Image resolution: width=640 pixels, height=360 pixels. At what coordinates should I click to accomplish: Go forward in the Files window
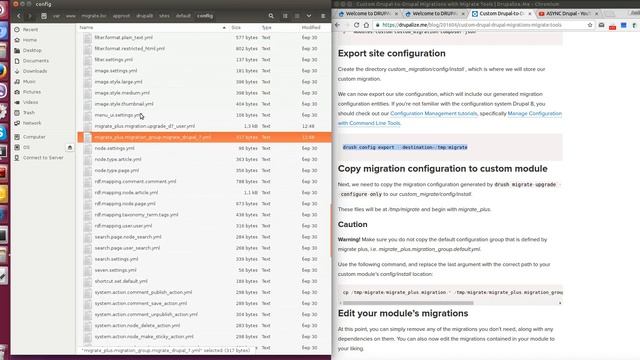(x=29, y=16)
